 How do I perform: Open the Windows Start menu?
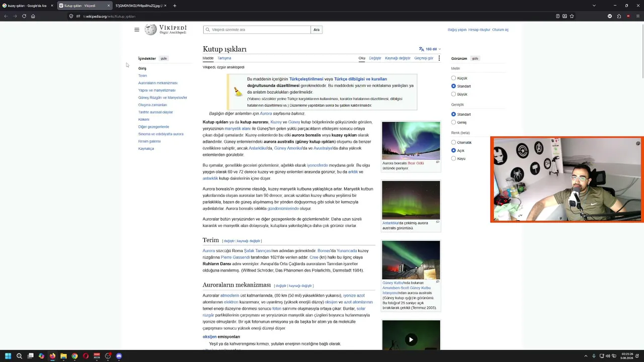pos(8,356)
